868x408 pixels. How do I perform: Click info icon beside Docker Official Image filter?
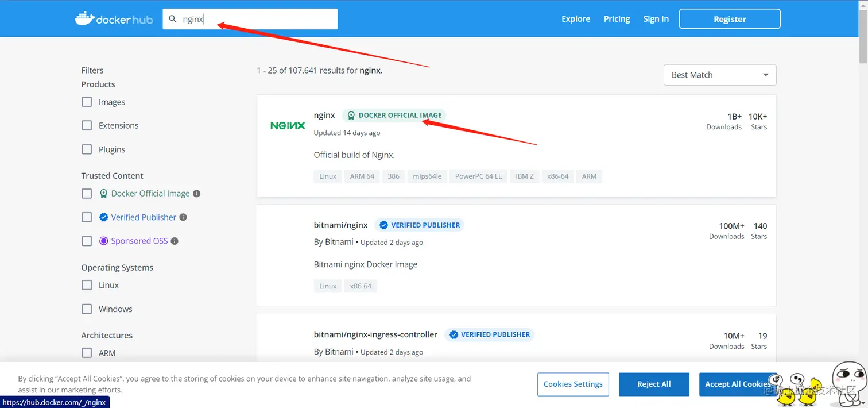click(196, 194)
